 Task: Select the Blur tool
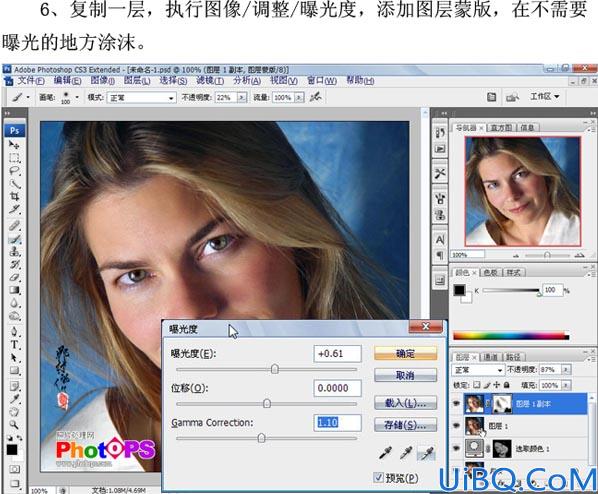(x=14, y=303)
